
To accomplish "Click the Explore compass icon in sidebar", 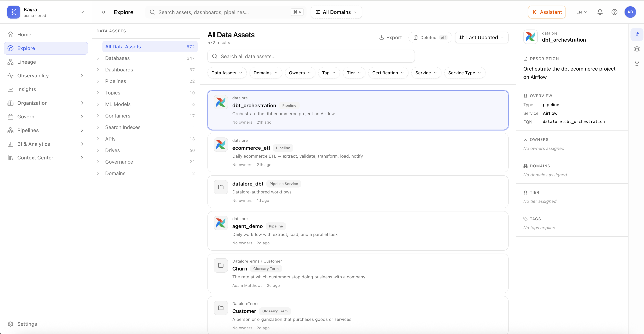I will click(x=10, y=48).
